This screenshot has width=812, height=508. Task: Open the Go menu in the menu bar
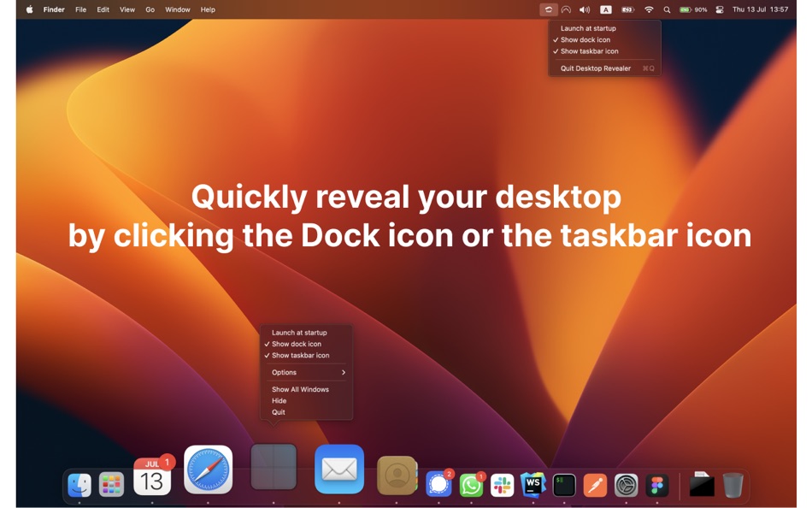pyautogui.click(x=150, y=9)
